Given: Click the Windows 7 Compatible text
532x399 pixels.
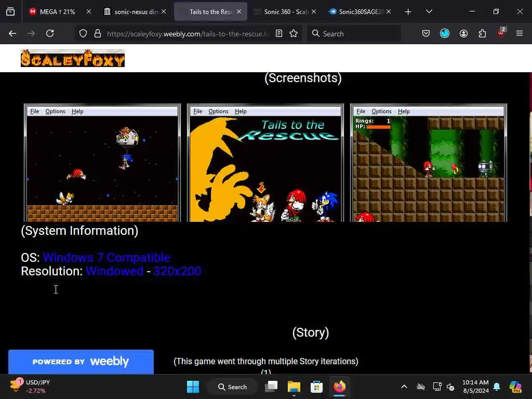Looking at the screenshot, I should click(x=107, y=258).
